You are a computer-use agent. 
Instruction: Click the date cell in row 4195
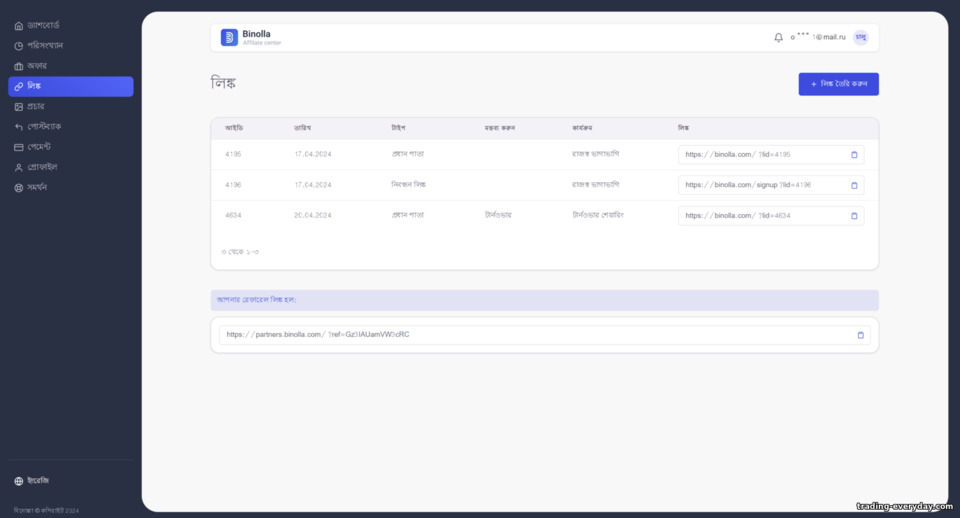point(313,154)
